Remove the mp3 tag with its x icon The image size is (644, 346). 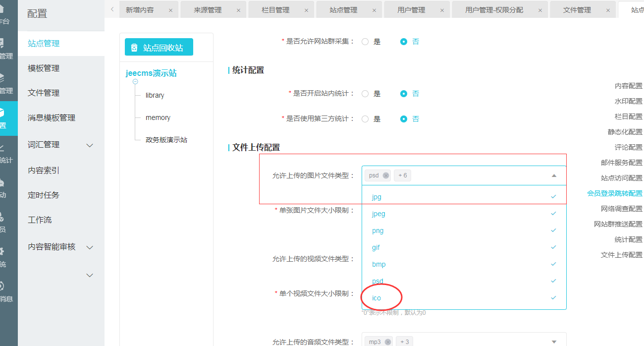click(388, 342)
